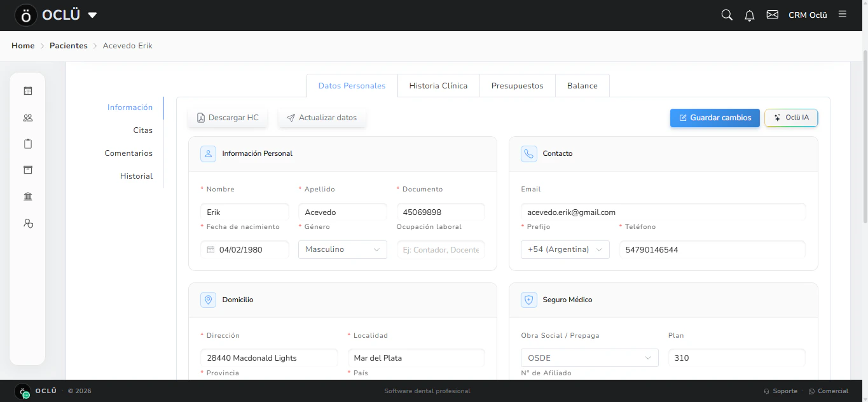The image size is (868, 402).
Task: Open the bank building icon in sidebar
Action: [28, 197]
